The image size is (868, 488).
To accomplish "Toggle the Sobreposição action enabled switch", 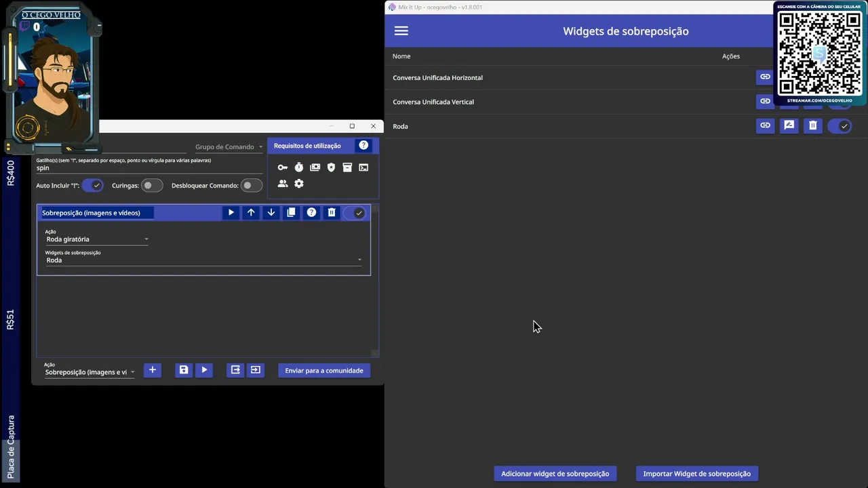I will tap(355, 213).
